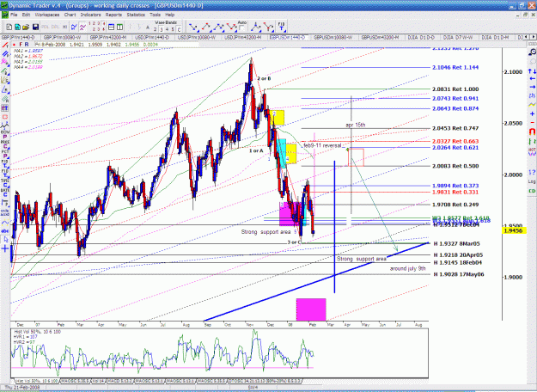
Task: Toggle wave band 5
Action: tap(173, 30)
